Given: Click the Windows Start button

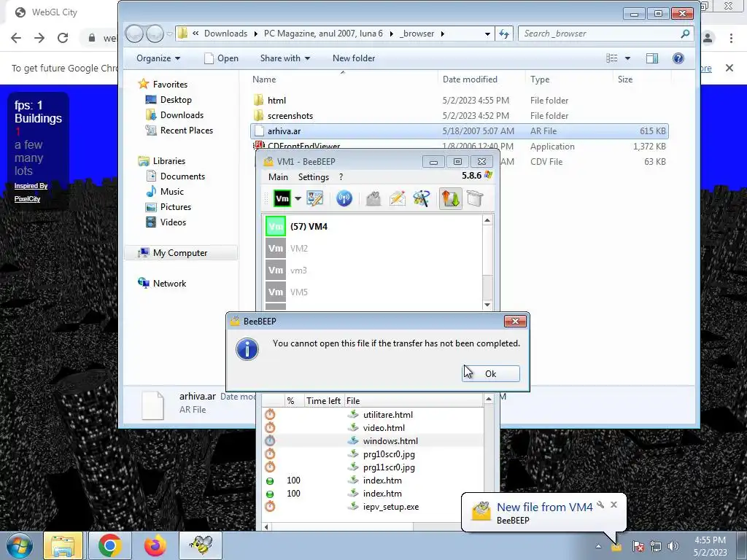Looking at the screenshot, I should pyautogui.click(x=20, y=545).
